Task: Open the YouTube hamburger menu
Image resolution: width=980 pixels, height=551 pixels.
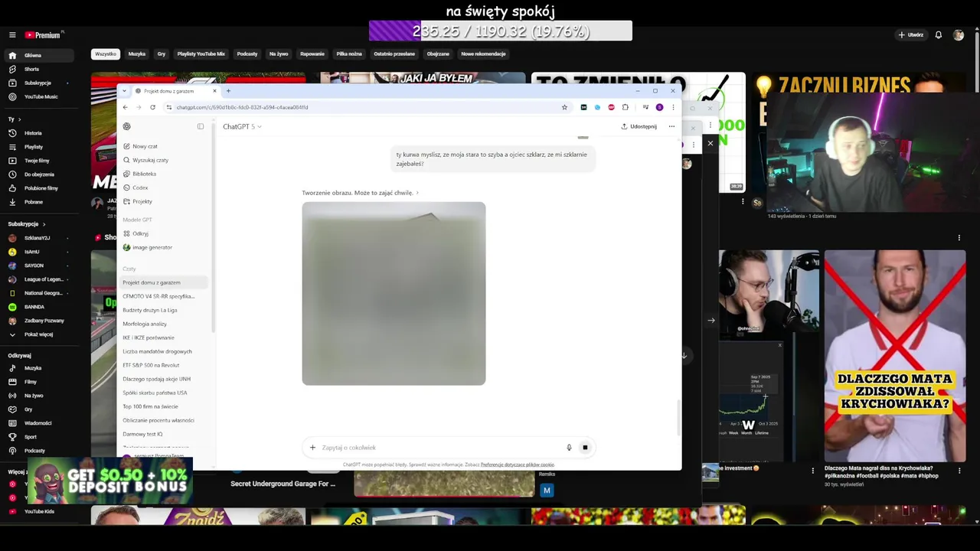Action: click(12, 35)
